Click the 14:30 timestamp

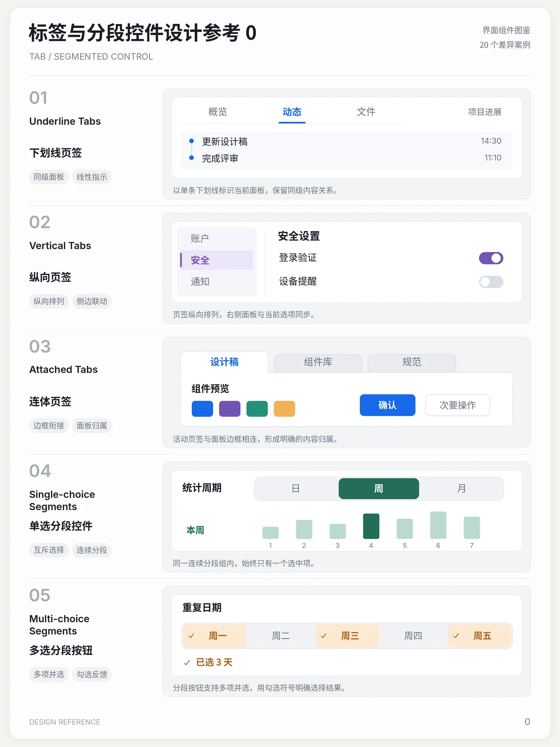pyautogui.click(x=491, y=141)
